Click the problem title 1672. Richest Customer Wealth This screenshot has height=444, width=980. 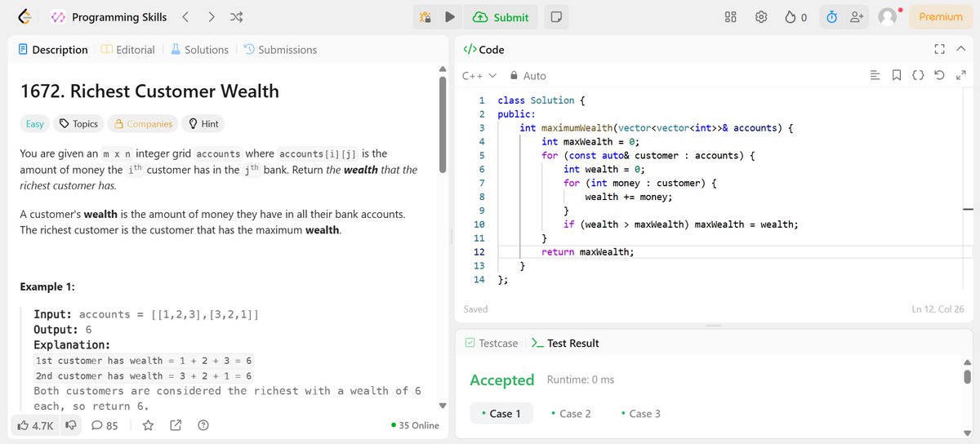pos(149,91)
